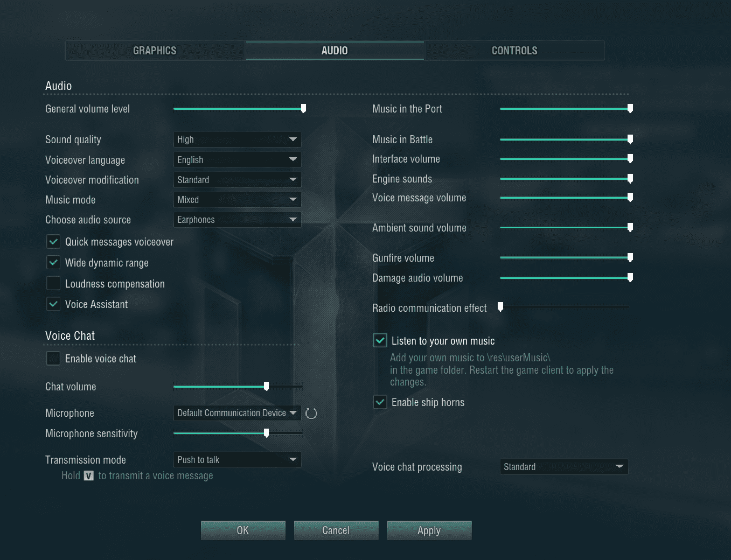Click the 'Radio communication effect' label
Screen dimensions: 731x560
click(429, 308)
